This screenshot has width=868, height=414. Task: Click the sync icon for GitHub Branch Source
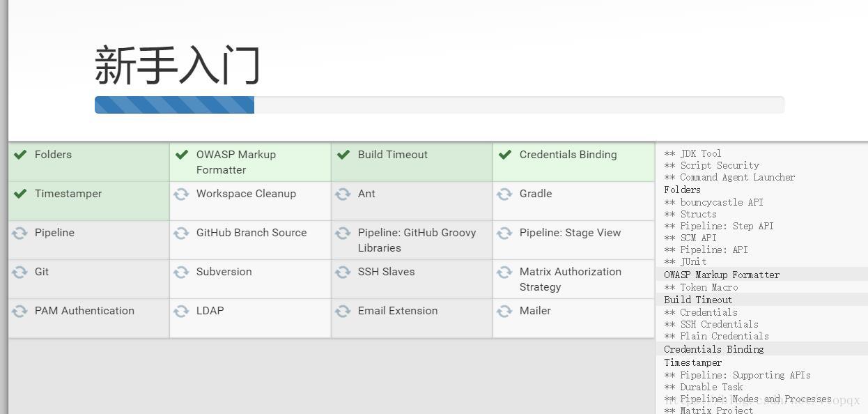click(181, 233)
